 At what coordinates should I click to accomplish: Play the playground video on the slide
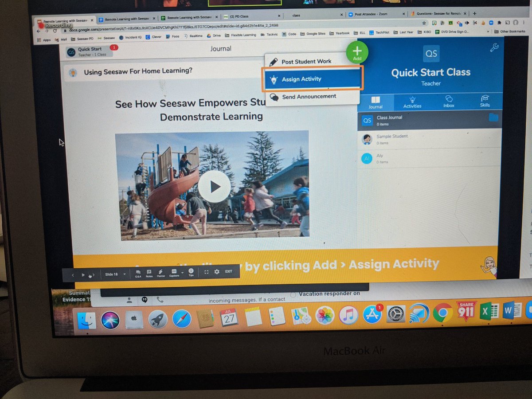point(215,186)
